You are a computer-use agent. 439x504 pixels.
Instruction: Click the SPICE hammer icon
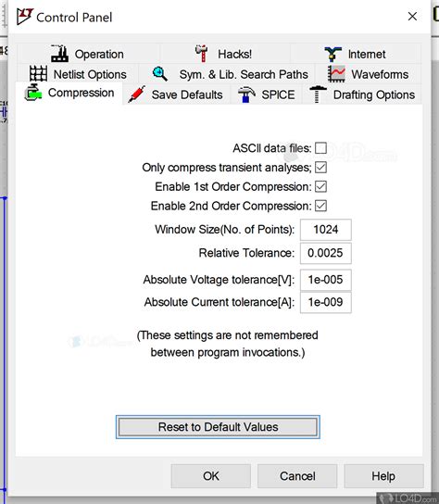pos(246,94)
